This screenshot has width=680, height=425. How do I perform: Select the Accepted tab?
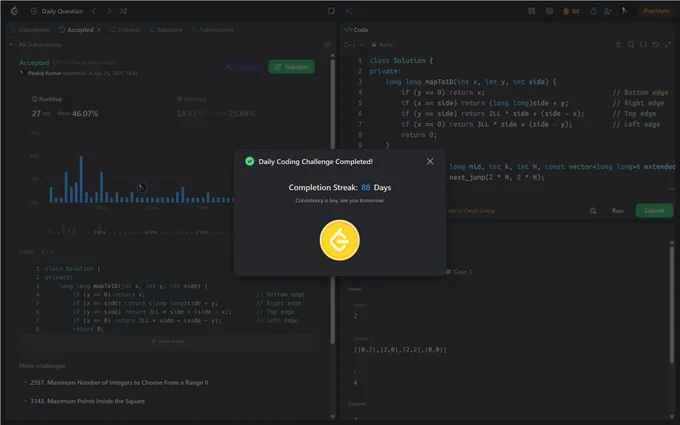point(76,30)
